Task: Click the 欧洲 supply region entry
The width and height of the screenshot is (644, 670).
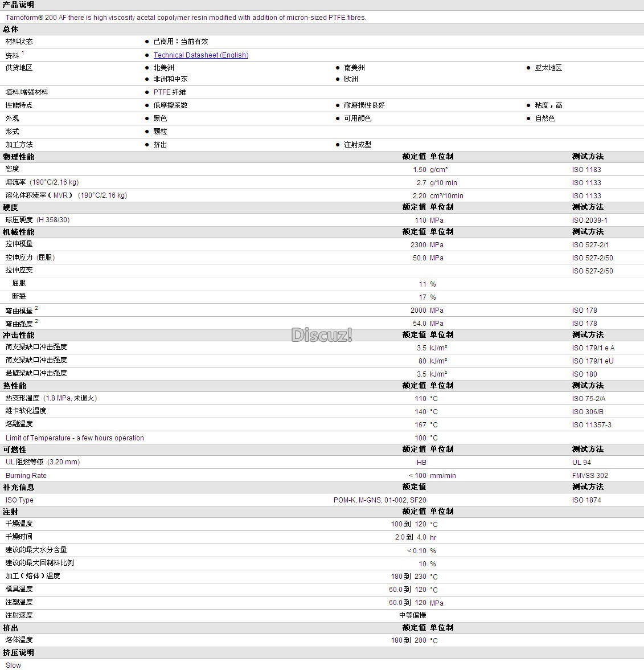Action: click(351, 79)
